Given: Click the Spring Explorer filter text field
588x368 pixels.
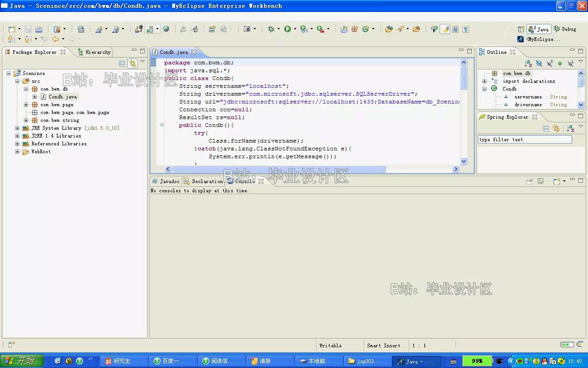Looking at the screenshot, I should coord(525,139).
